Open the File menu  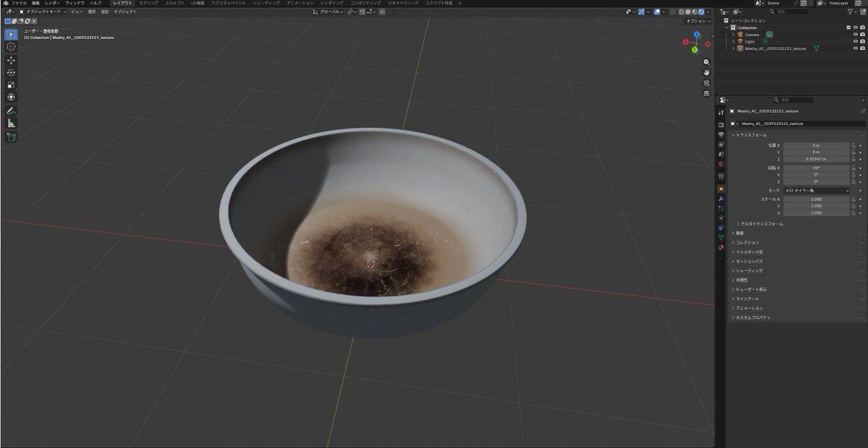(19, 3)
